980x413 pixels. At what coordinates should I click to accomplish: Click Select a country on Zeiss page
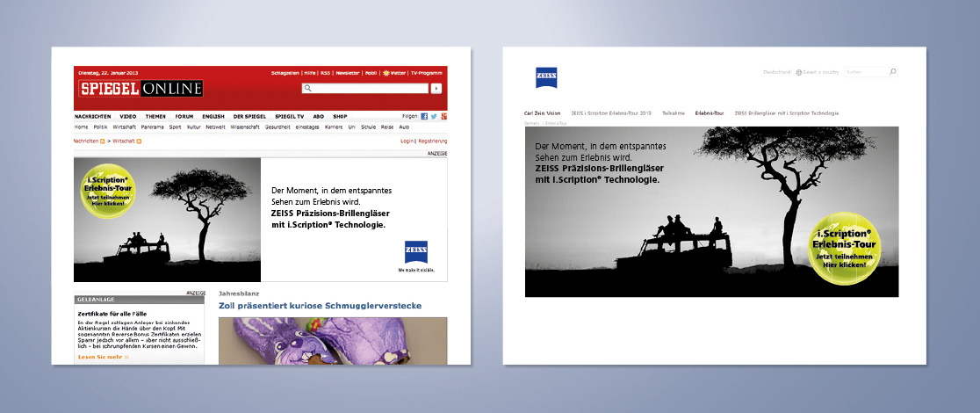click(821, 73)
